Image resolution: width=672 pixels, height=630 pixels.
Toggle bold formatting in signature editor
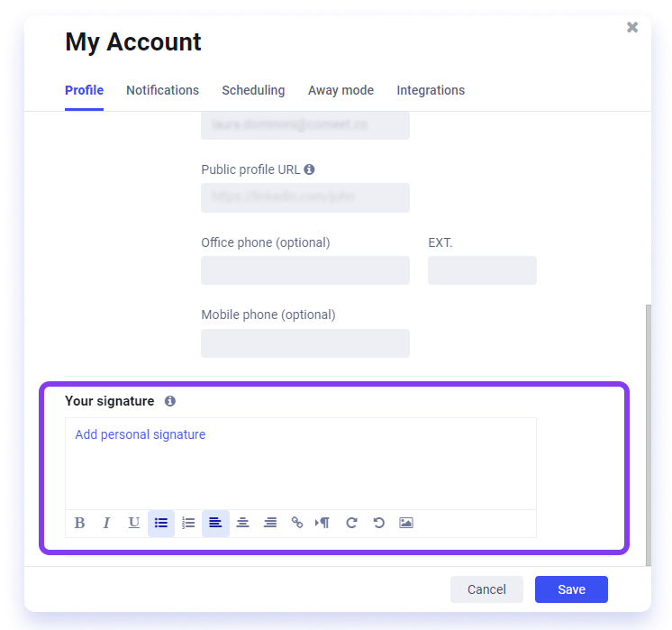[x=79, y=523]
